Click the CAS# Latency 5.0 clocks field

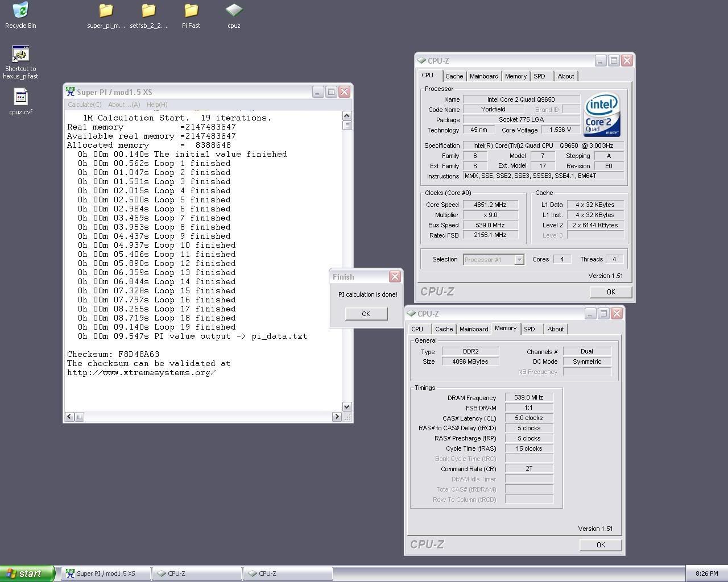click(529, 418)
